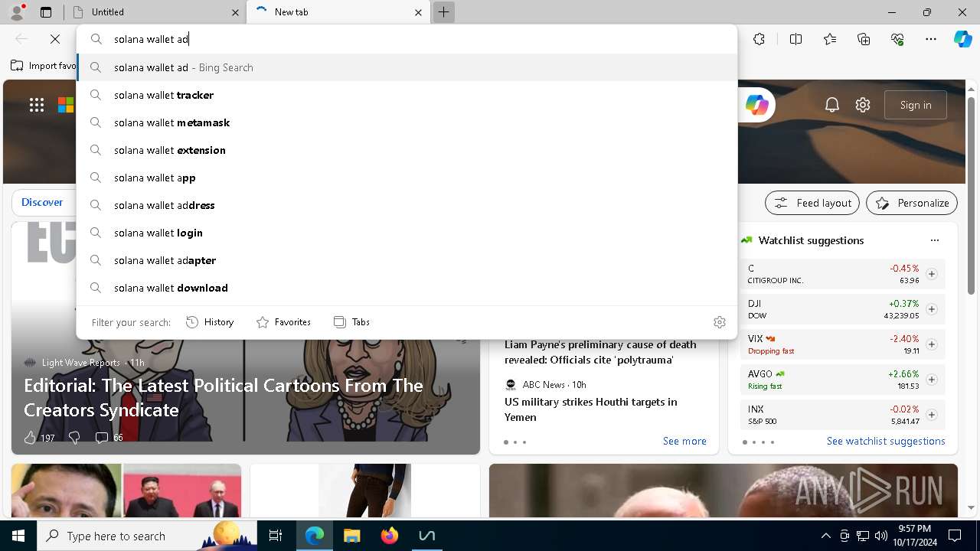
Task: Open Watchlist suggestions more options
Action: click(934, 240)
